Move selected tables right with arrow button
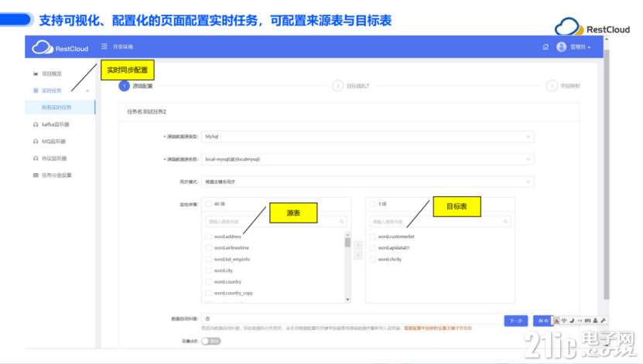The height and width of the screenshot is (364, 643). (358, 245)
